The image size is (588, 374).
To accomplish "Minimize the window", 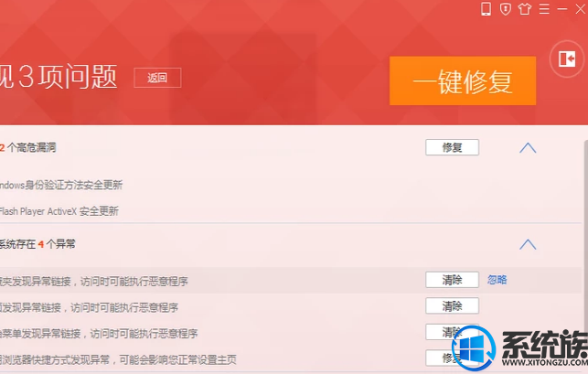I will [562, 8].
